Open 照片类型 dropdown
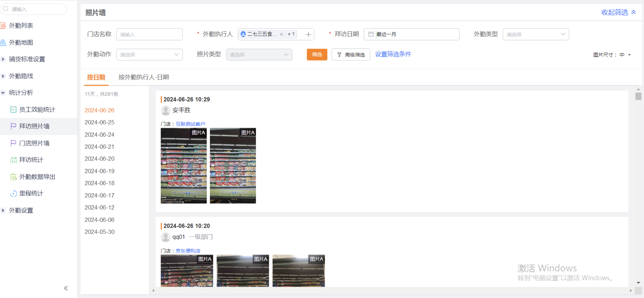The image size is (644, 298). (x=259, y=55)
